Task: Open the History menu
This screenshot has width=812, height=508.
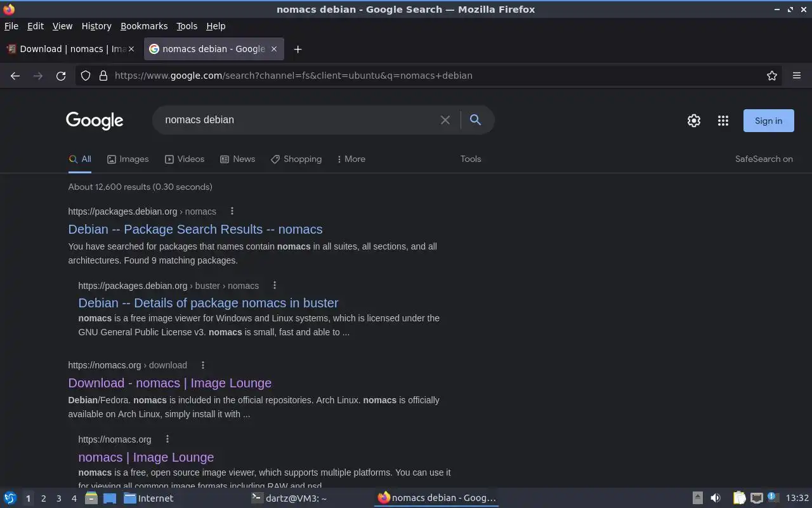Action: tap(96, 26)
